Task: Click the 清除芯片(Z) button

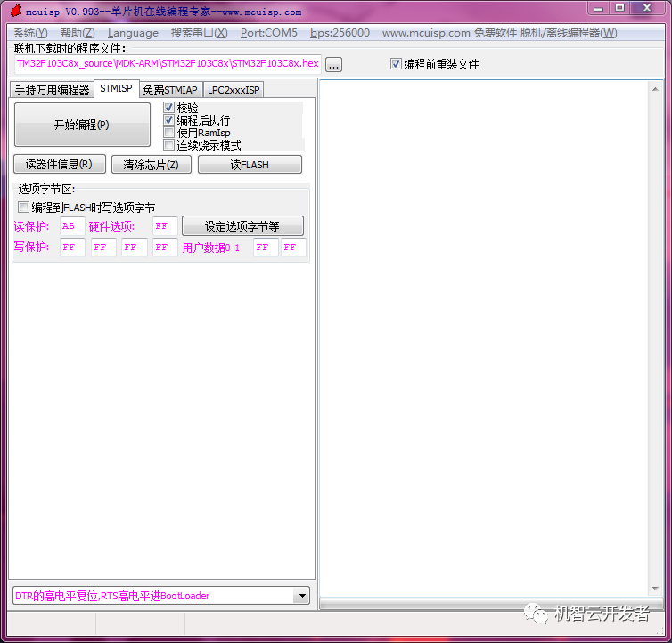Action: [x=152, y=165]
